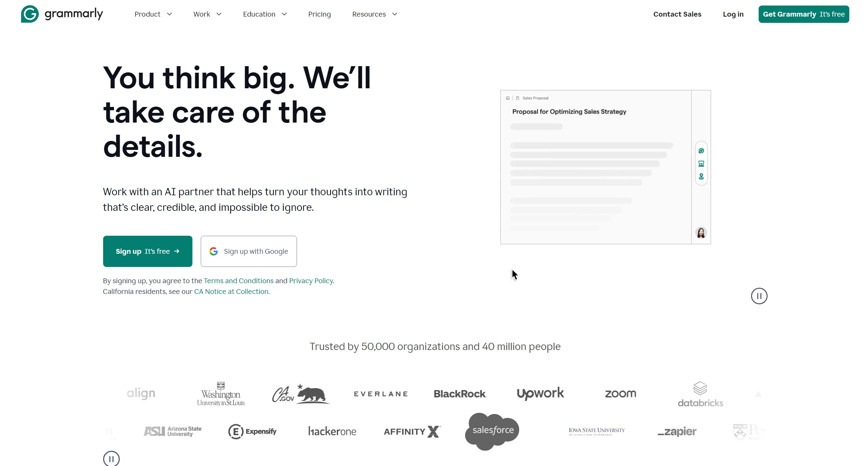
Task: Click the Salesforce logo in carousel
Action: [x=492, y=430]
